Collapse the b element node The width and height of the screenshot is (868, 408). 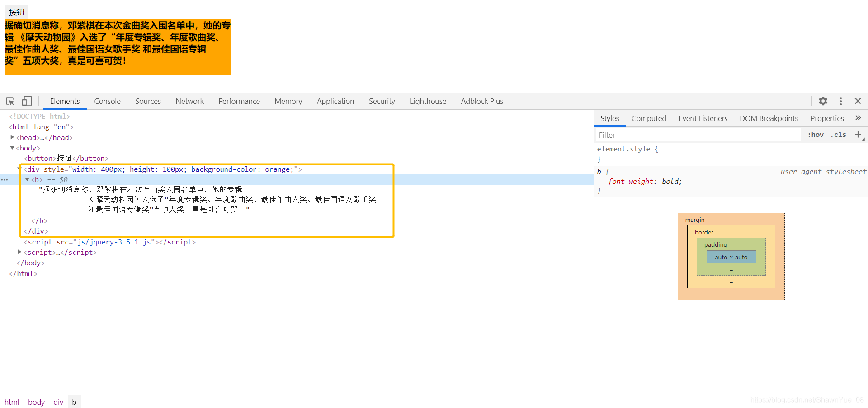pyautogui.click(x=27, y=179)
